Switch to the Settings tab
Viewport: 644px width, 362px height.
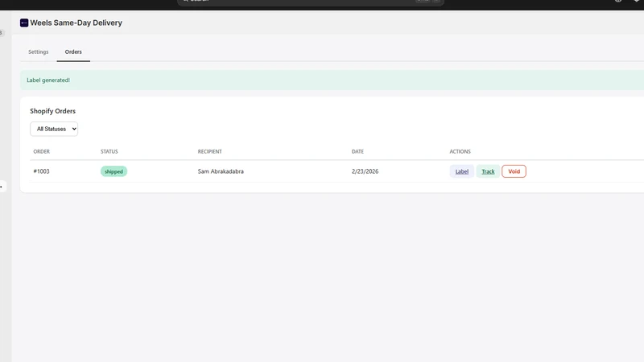click(x=38, y=51)
